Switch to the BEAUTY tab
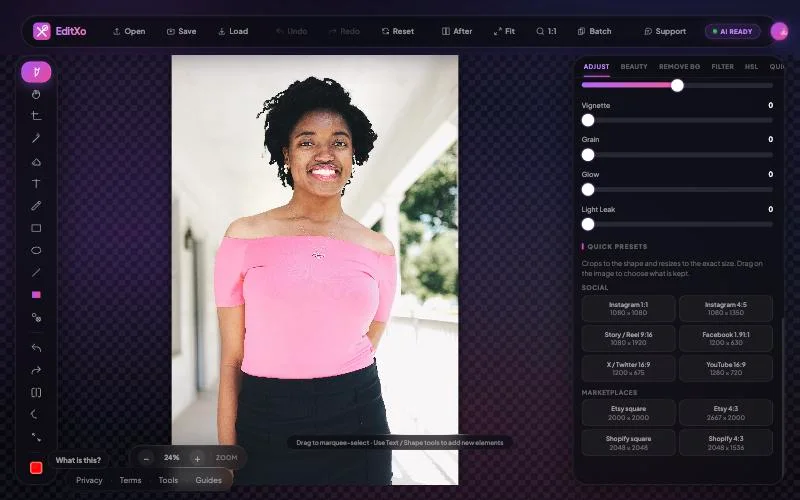The image size is (800, 500). click(x=634, y=67)
